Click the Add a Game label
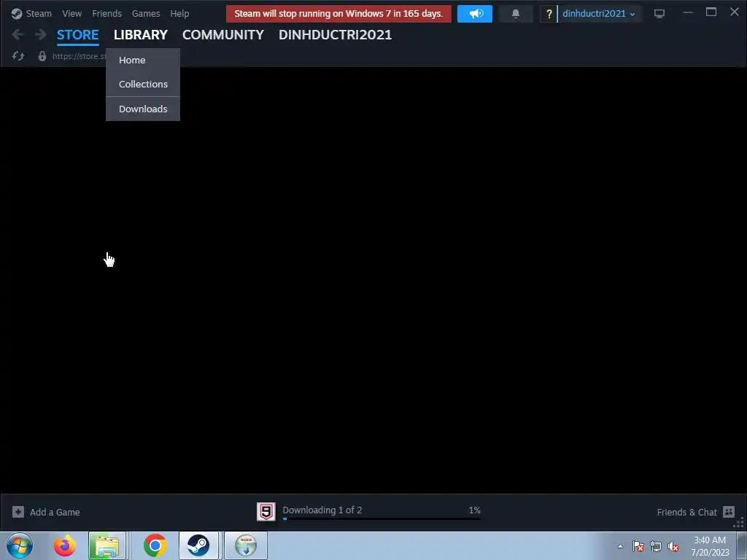 click(x=55, y=513)
